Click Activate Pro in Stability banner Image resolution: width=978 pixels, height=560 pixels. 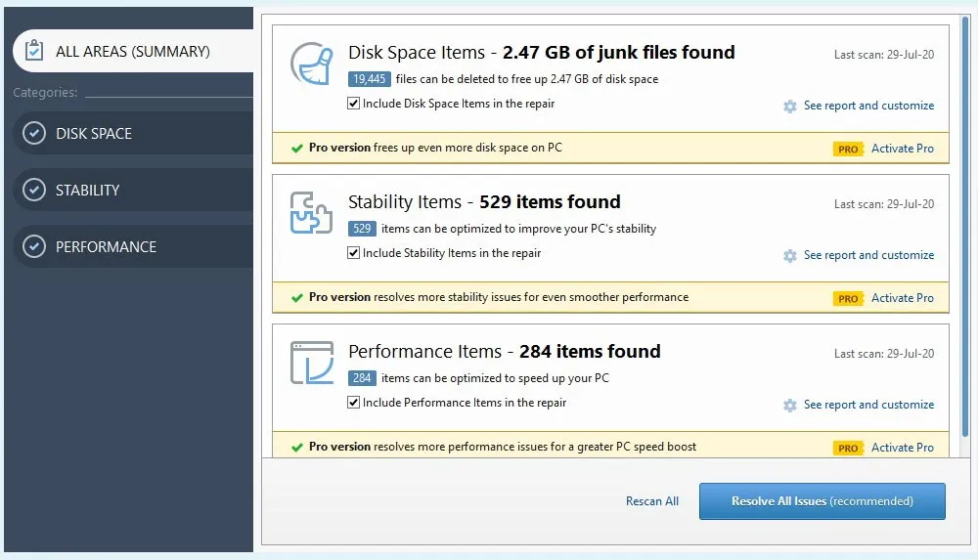coord(903,298)
